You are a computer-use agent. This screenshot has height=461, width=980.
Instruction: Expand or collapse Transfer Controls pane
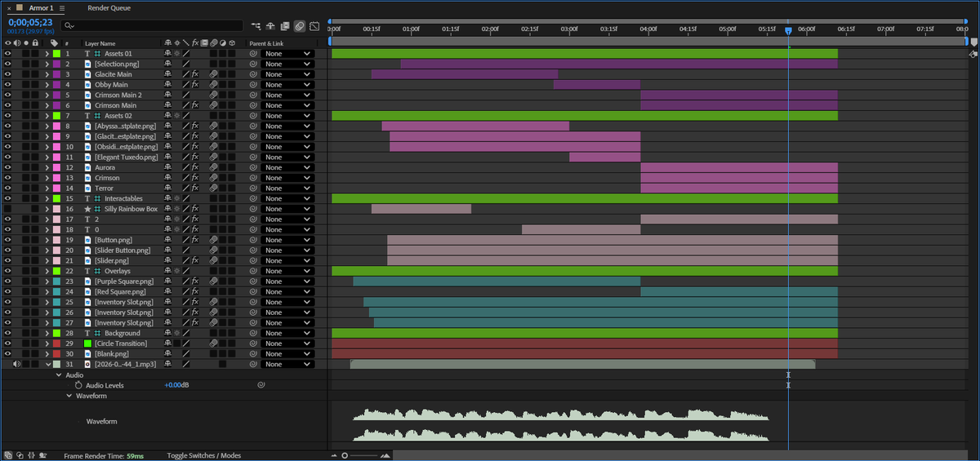pyautogui.click(x=20, y=455)
